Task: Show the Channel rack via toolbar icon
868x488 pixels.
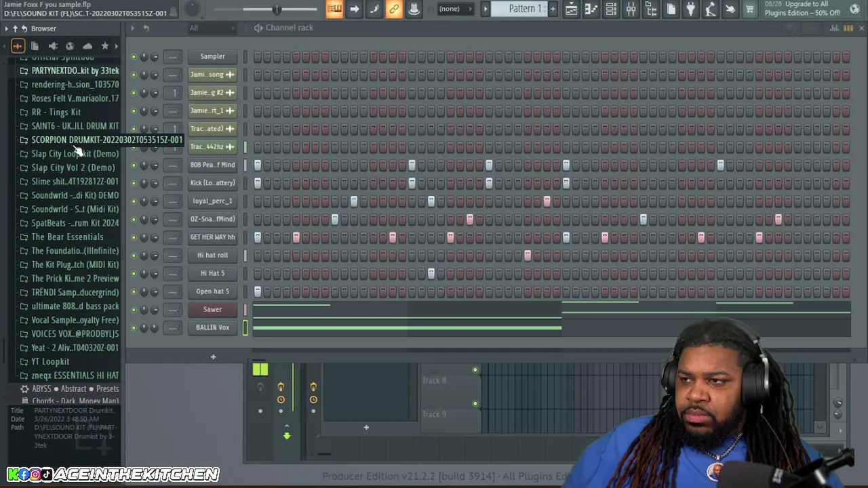Action: coord(611,9)
